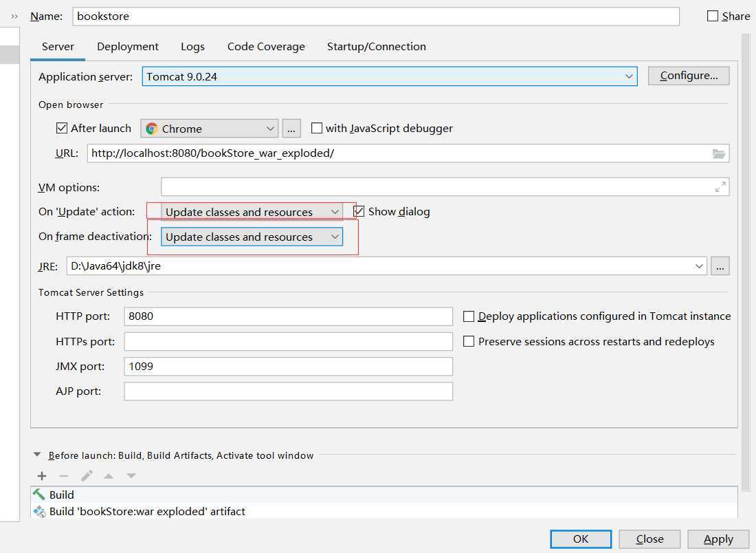Switch to the Server tab

click(x=58, y=46)
